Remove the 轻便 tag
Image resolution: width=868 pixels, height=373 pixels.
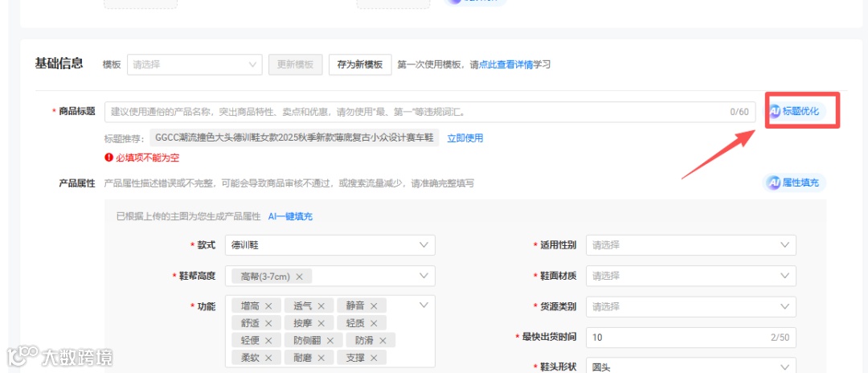tap(268, 340)
